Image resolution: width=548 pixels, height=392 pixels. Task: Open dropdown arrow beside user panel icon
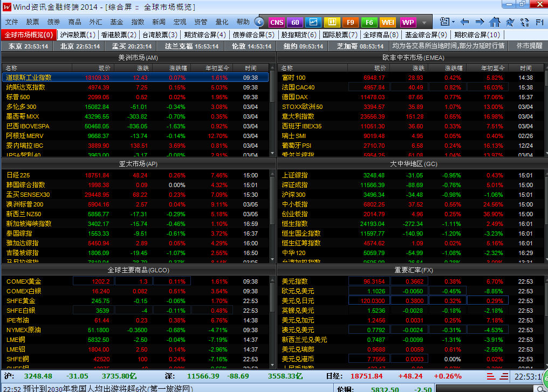[453, 22]
